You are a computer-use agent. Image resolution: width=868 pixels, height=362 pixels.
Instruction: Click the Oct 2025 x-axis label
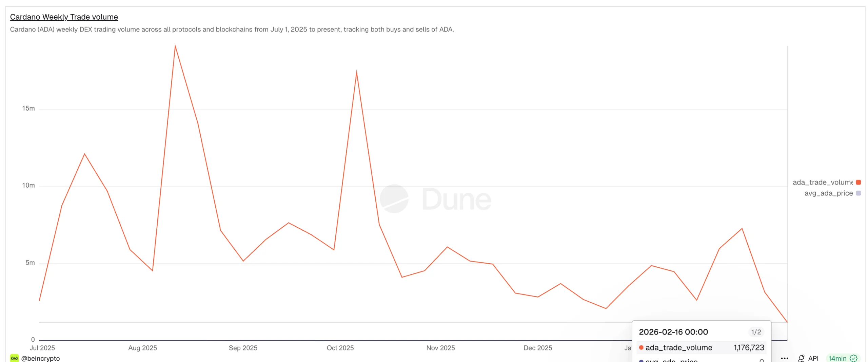(x=340, y=348)
